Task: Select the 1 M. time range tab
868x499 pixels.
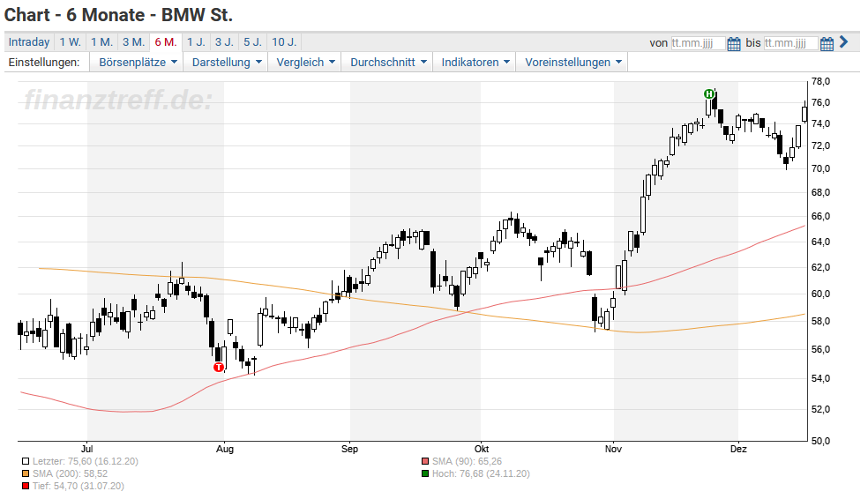Action: tap(101, 42)
